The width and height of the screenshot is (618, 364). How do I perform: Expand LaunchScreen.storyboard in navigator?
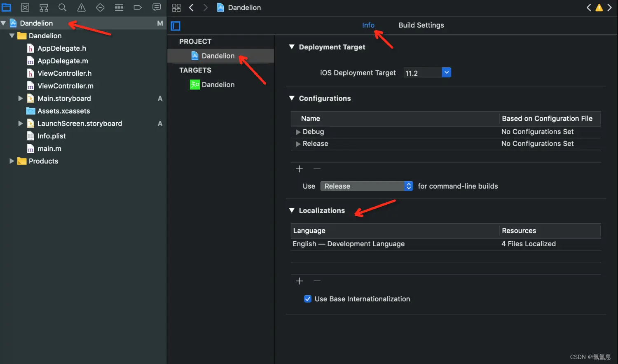[21, 124]
